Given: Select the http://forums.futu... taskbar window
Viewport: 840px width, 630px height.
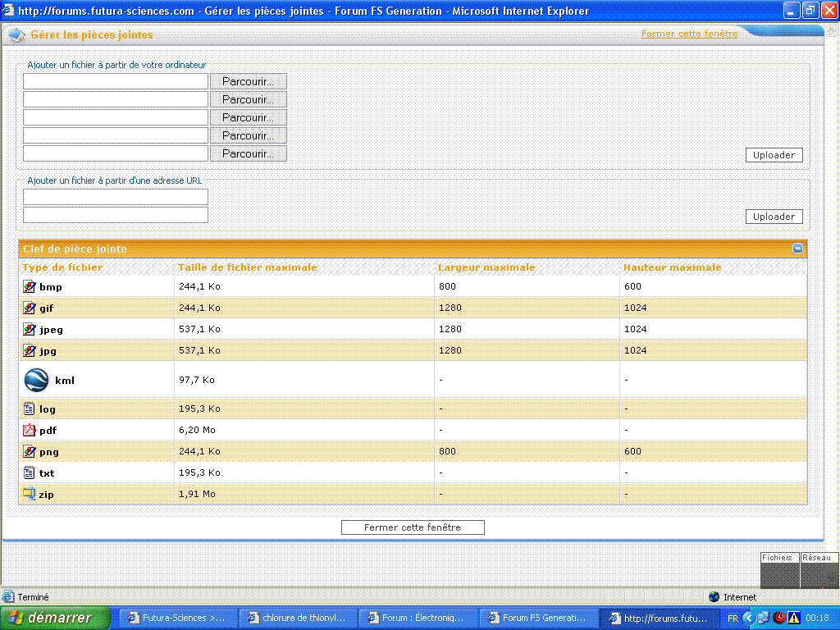Looking at the screenshot, I should click(659, 619).
